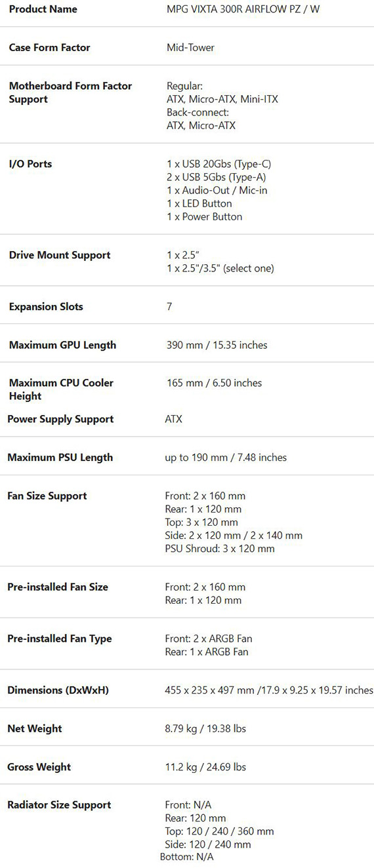The image size is (374, 868).
Task: Click Gross Weight label
Action: pos(39,766)
